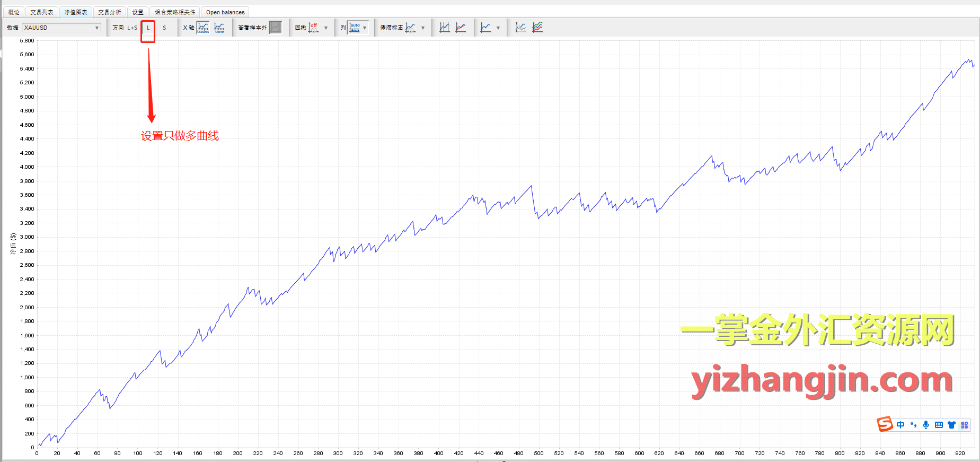Image resolution: width=980 pixels, height=462 pixels.
Task: Click the dotted line chart icon
Action: click(521, 28)
